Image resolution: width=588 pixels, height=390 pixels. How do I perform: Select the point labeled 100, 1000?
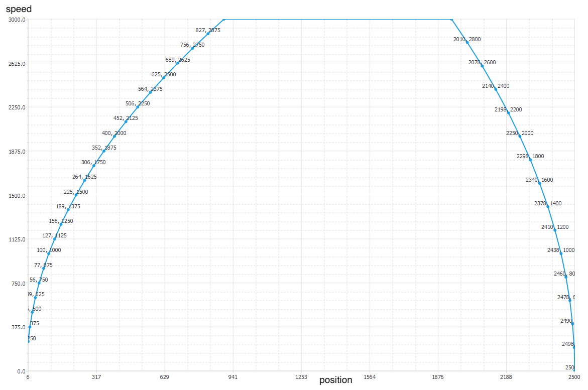pos(49,253)
